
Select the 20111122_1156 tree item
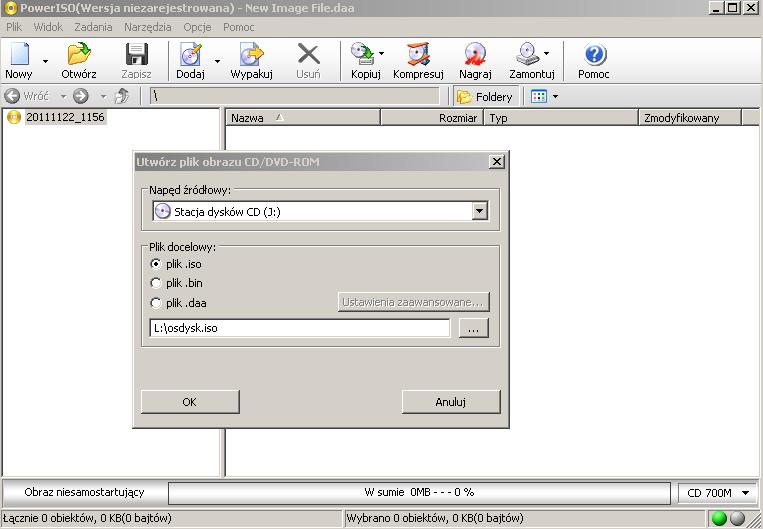pos(65,117)
